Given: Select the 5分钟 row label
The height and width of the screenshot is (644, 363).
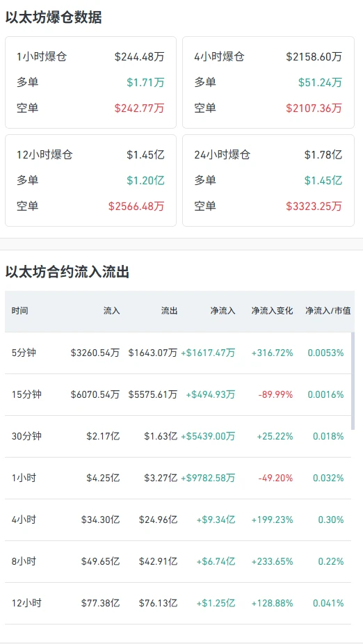Looking at the screenshot, I should click(x=24, y=353).
